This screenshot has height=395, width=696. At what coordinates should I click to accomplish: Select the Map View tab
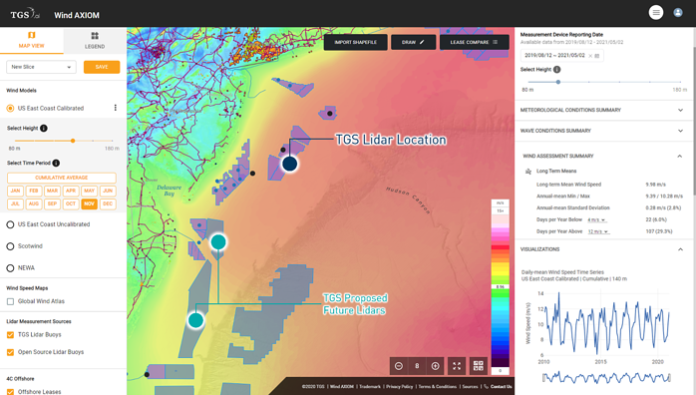32,40
